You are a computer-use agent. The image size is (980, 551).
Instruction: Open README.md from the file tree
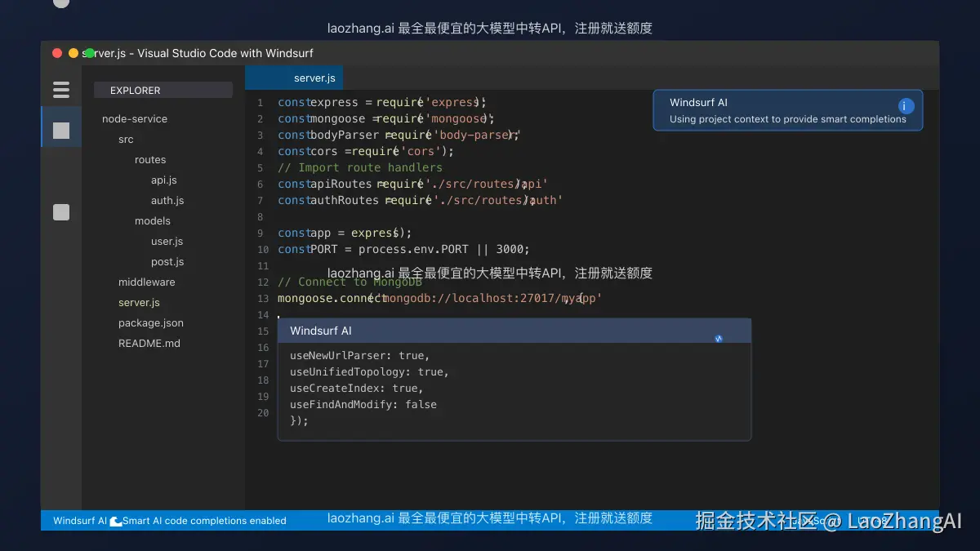coord(149,343)
